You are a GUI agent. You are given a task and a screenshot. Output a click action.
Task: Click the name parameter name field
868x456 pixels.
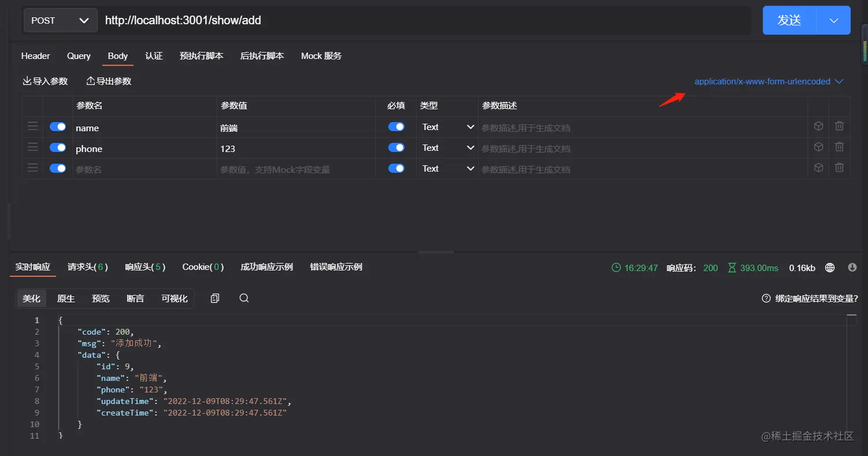144,127
